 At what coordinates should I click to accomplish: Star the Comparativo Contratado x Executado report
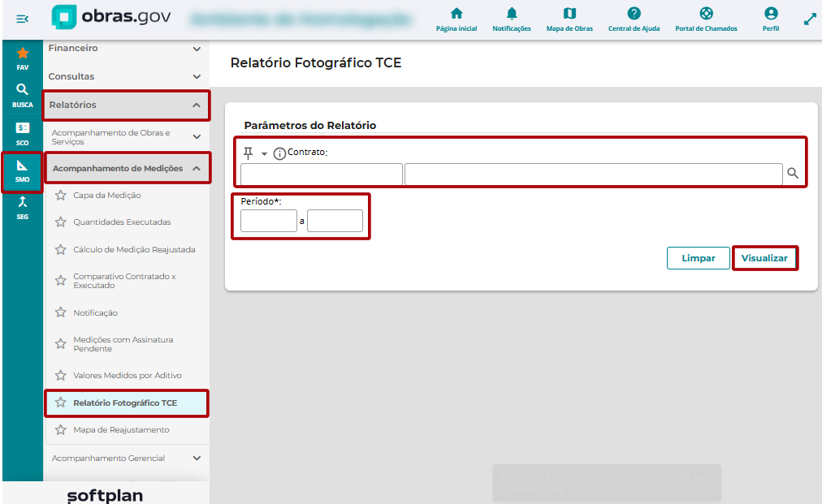(x=61, y=281)
